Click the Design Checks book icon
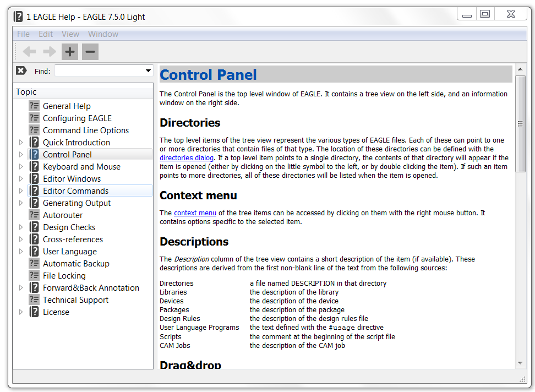 click(34, 227)
